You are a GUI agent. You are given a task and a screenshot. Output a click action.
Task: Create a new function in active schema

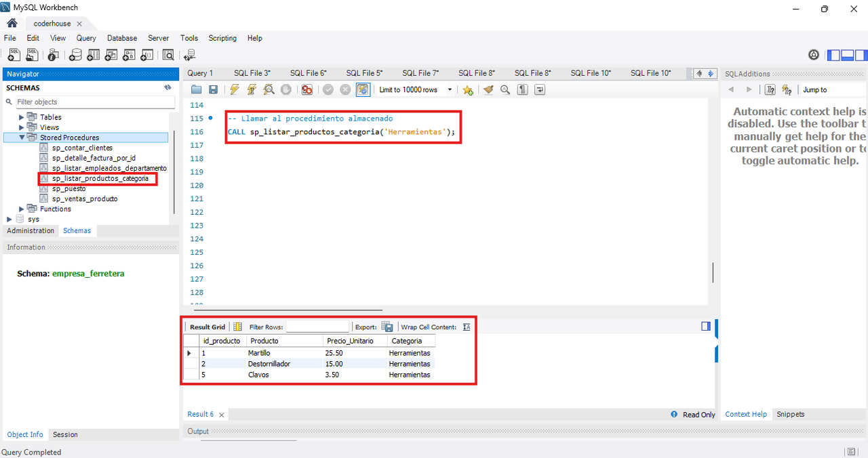(148, 55)
